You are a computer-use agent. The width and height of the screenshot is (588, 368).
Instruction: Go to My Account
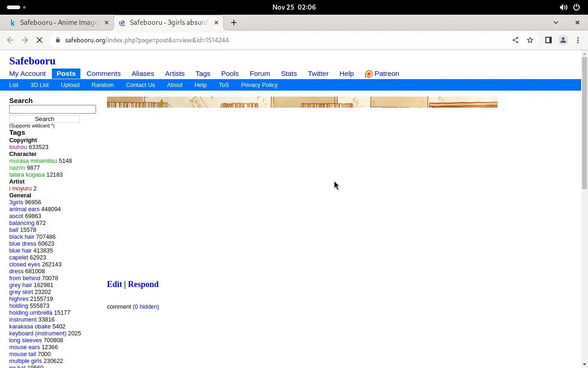(x=27, y=74)
